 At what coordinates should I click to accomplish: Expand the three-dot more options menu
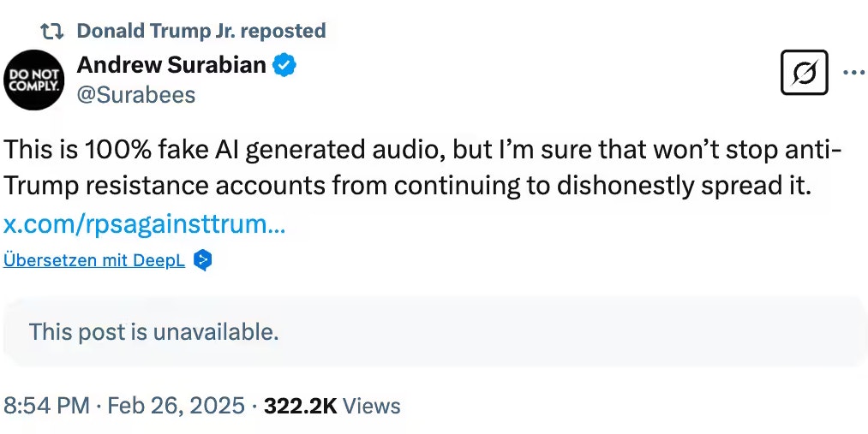(x=853, y=73)
